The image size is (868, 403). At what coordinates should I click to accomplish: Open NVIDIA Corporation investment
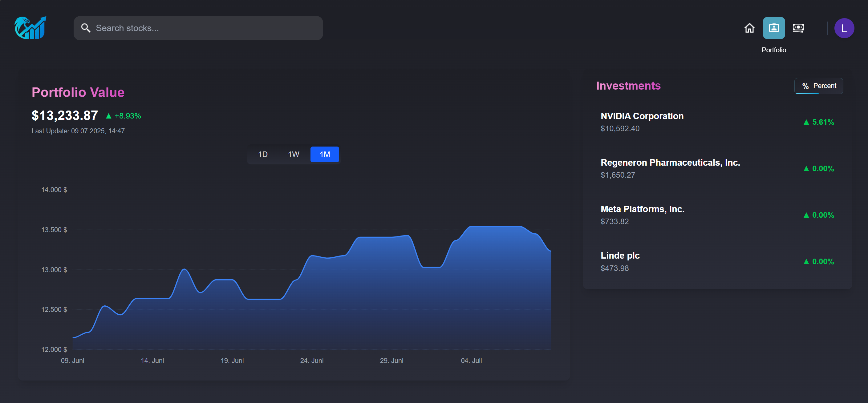(717, 122)
